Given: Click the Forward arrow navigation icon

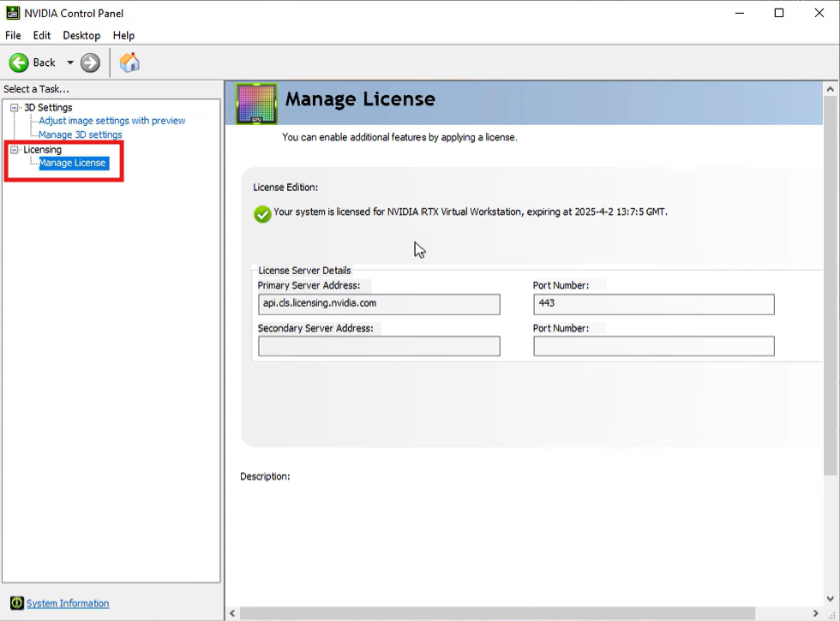Looking at the screenshot, I should (88, 62).
